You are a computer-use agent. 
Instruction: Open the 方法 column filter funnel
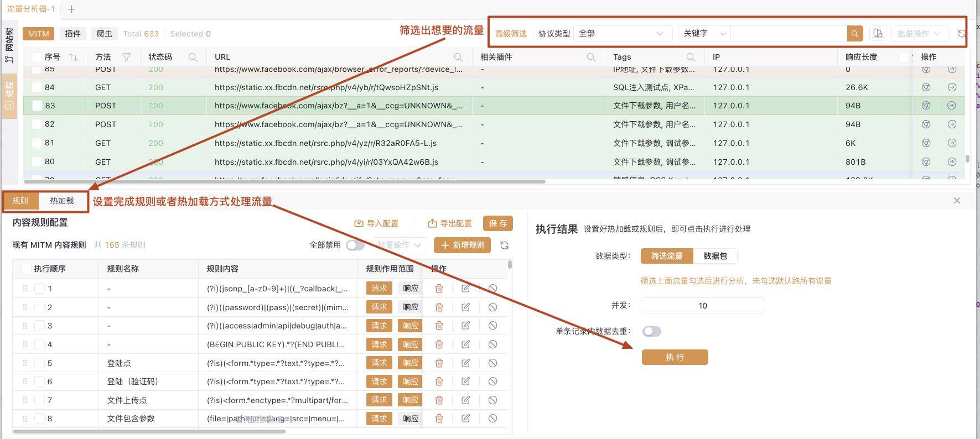126,57
